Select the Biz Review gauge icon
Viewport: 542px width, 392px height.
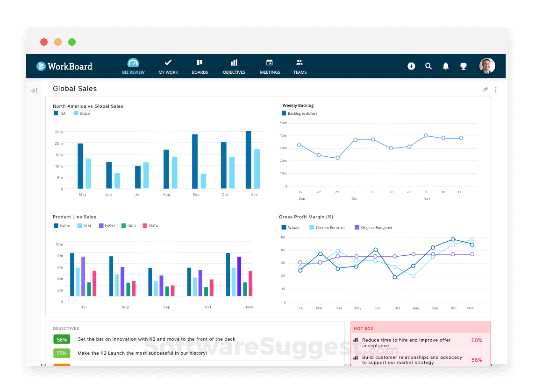pyautogui.click(x=133, y=66)
